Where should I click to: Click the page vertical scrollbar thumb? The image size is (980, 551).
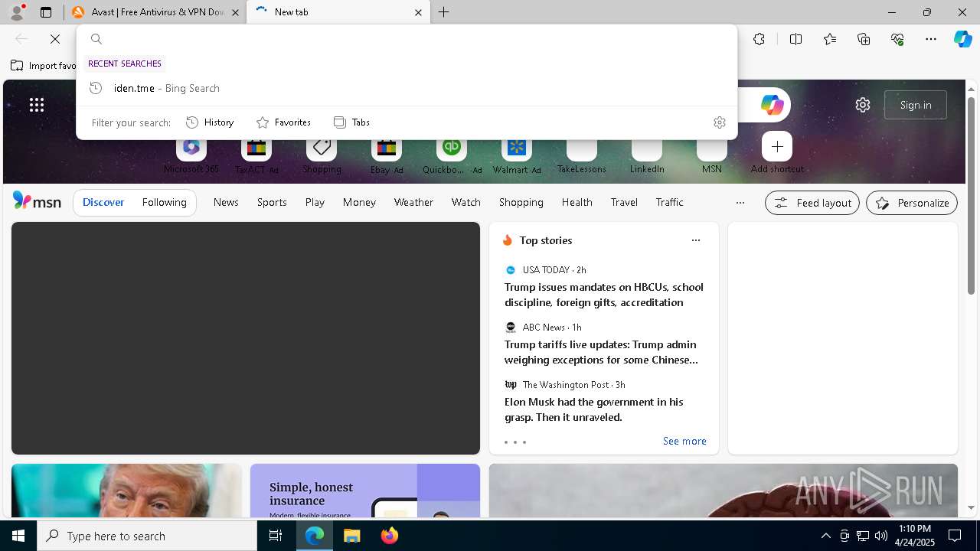point(971,195)
